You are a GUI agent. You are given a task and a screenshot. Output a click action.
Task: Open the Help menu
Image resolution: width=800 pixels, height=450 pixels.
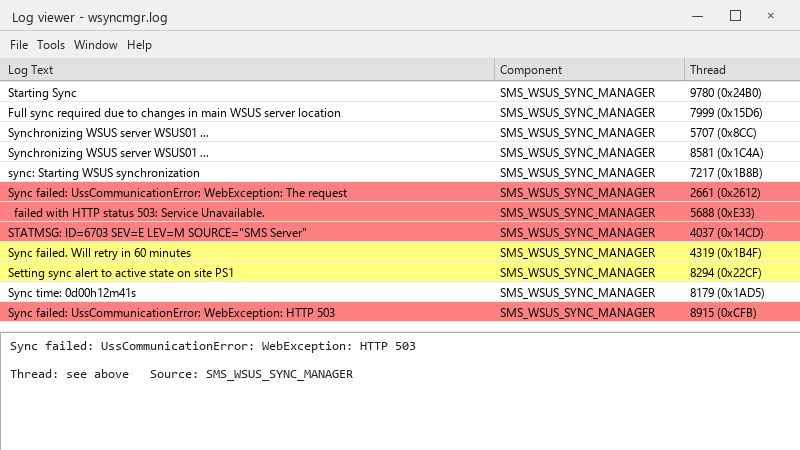139,45
